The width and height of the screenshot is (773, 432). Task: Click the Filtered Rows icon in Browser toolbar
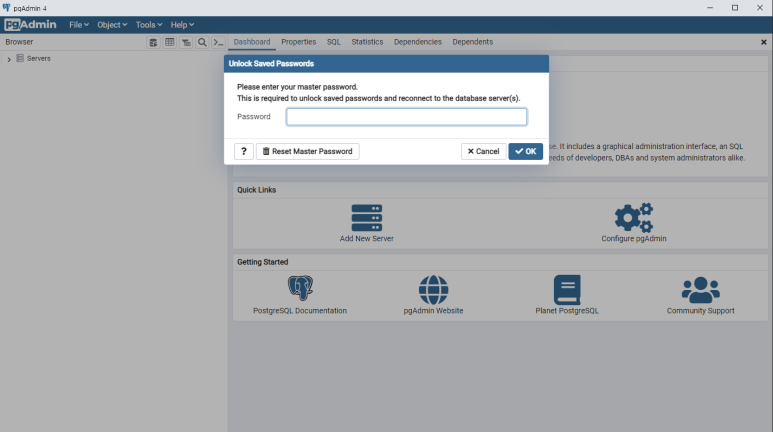(x=186, y=42)
